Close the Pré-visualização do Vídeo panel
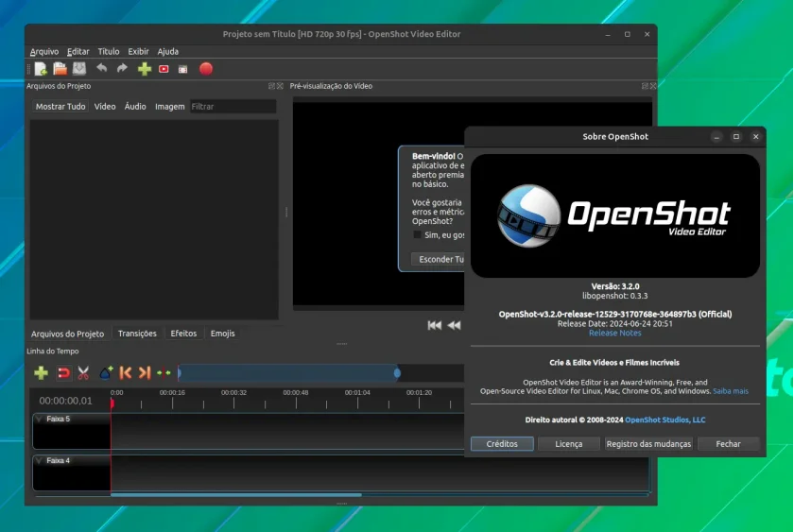 pyautogui.click(x=653, y=86)
